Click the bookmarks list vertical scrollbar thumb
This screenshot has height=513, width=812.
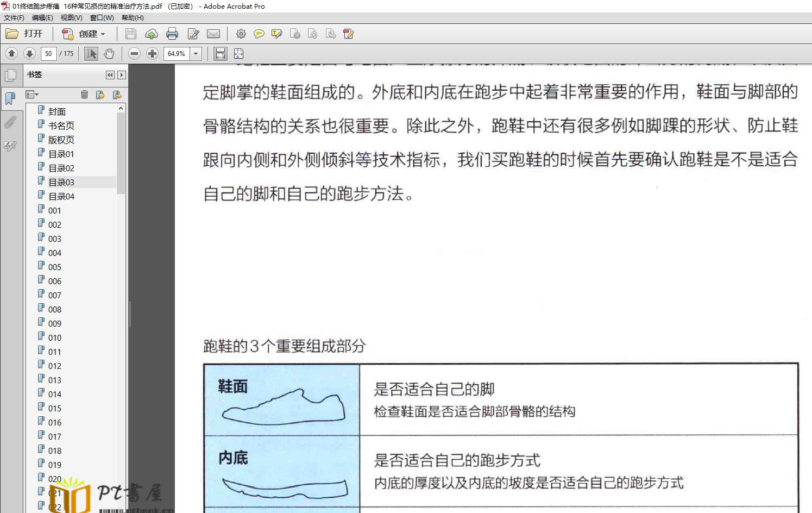click(121, 153)
